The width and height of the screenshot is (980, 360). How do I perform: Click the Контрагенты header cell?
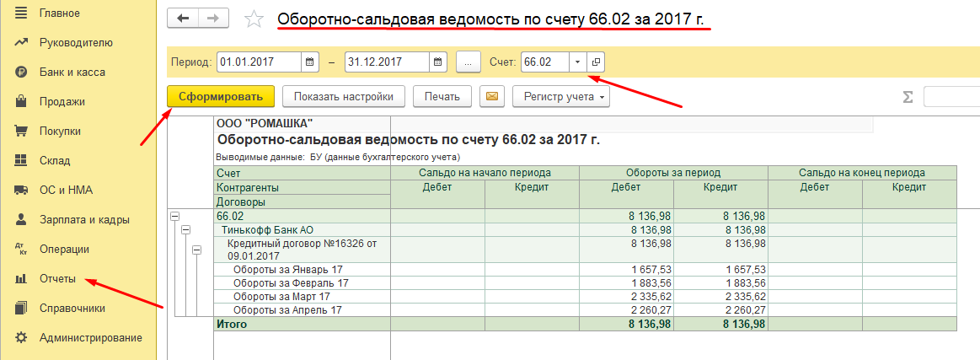(302, 187)
